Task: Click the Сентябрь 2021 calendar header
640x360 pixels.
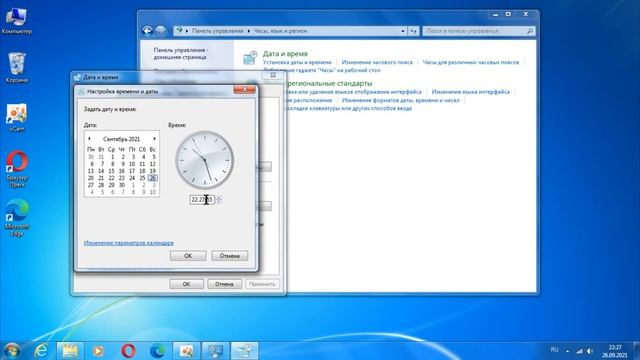Action: [x=122, y=139]
